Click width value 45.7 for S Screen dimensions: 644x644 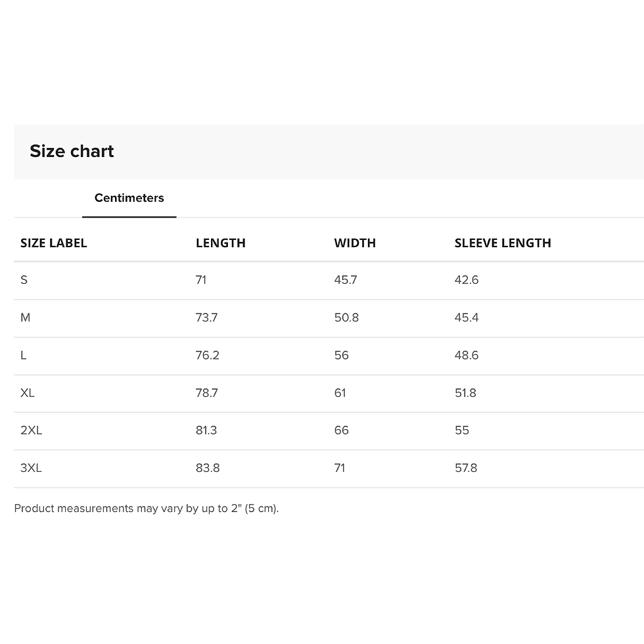[x=345, y=280]
